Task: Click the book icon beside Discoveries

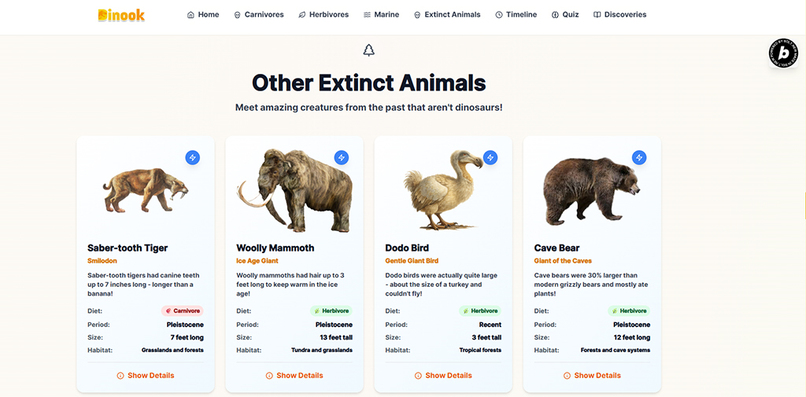Action: pos(597,15)
